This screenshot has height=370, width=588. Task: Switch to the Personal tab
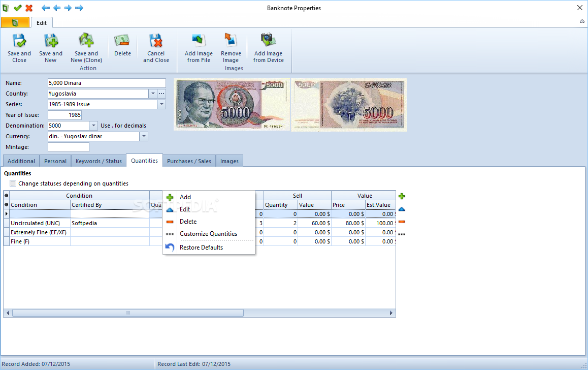[x=55, y=161]
